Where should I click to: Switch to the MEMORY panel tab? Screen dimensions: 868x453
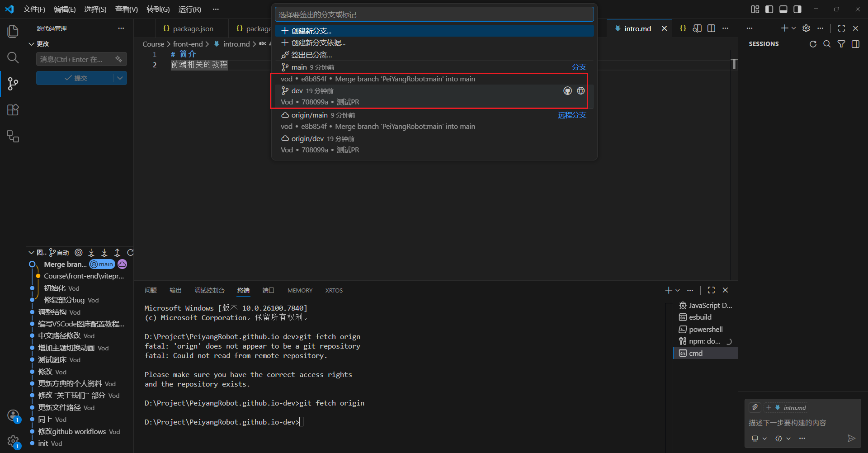pos(300,290)
